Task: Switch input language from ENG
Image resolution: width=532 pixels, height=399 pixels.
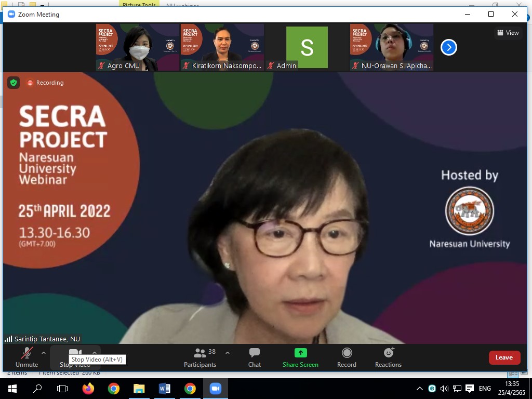Action: coord(485,389)
